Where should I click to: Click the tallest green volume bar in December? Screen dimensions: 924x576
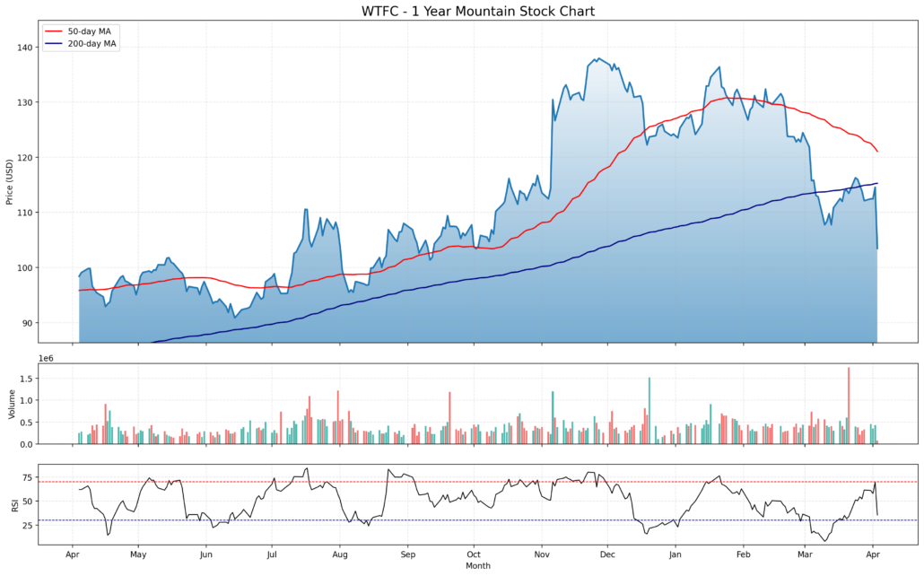pyautogui.click(x=649, y=411)
